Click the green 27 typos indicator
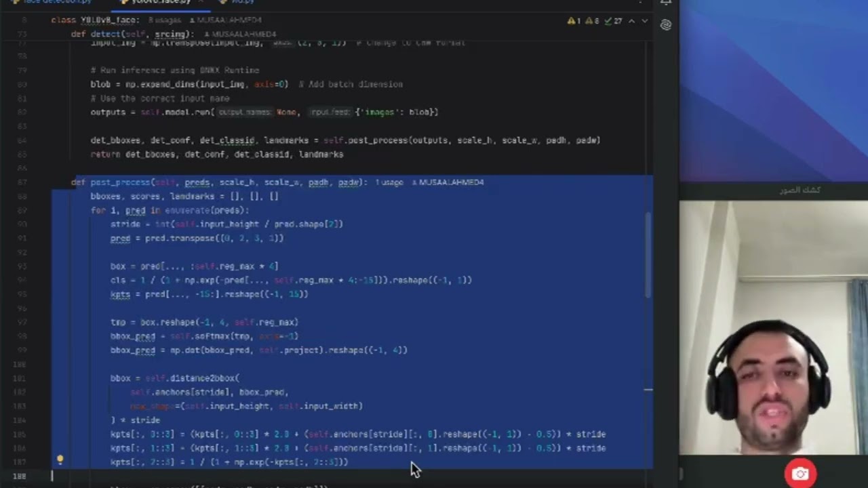Viewport: 868px width, 488px height. tap(613, 21)
